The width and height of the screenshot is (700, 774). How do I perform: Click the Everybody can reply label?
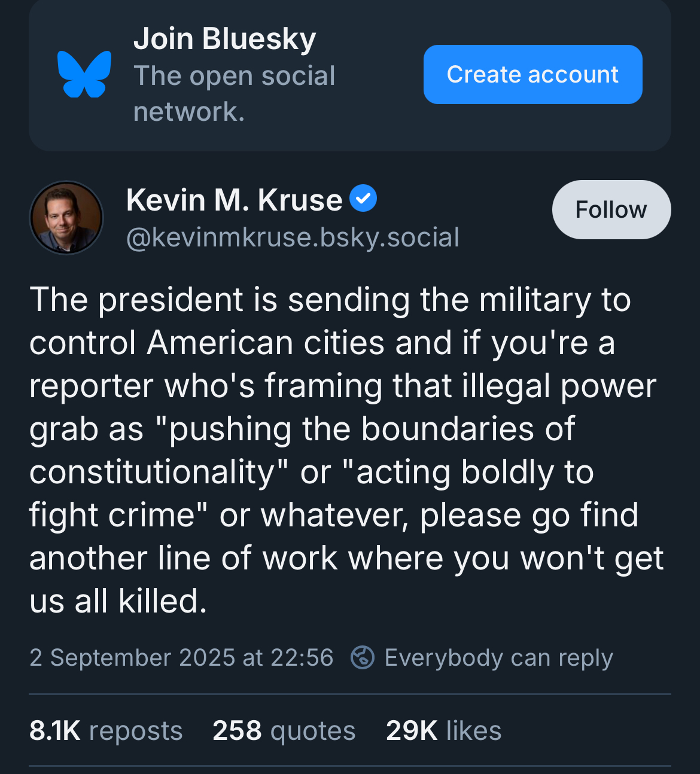(498, 658)
